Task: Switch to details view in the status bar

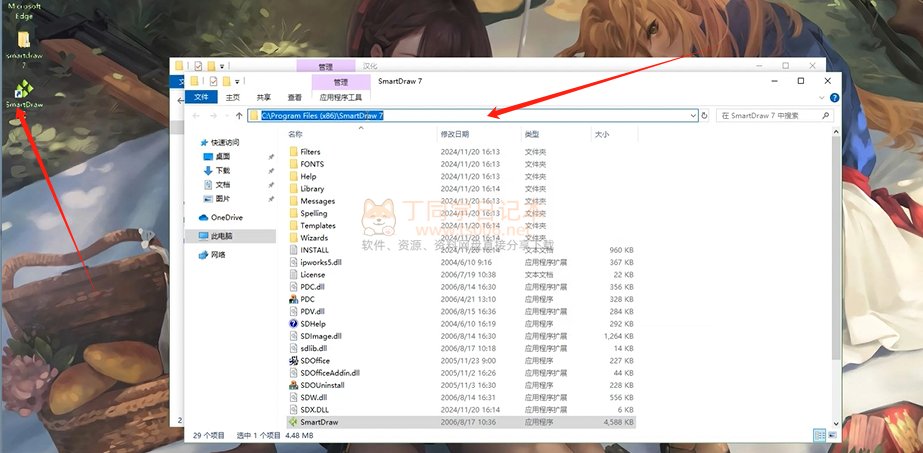Action: (x=820, y=436)
